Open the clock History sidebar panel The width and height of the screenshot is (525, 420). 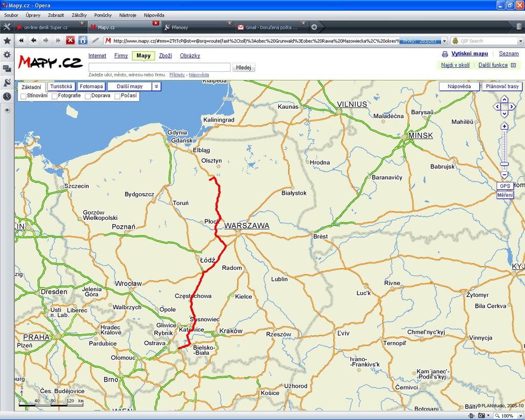7,96
